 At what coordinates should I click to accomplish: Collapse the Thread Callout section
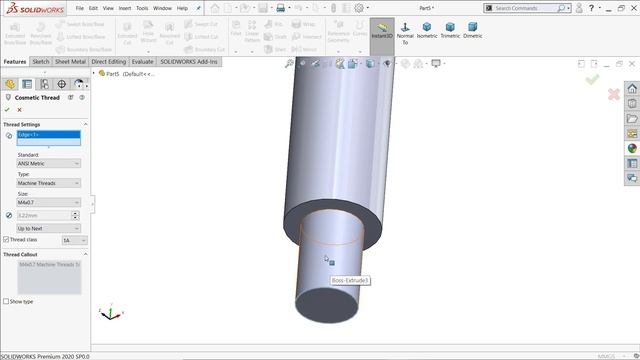(85, 254)
